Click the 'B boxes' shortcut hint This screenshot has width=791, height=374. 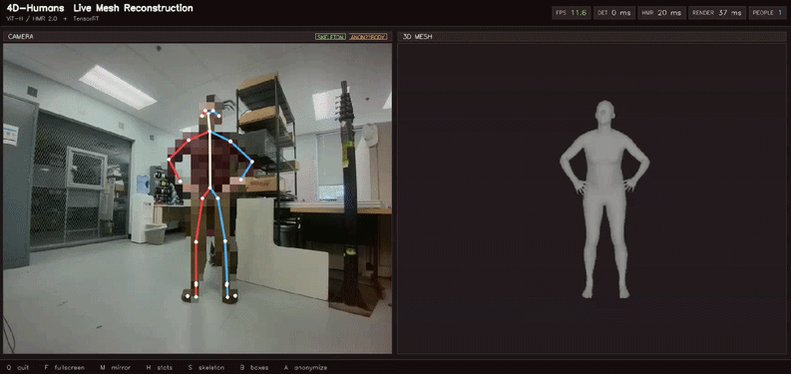(x=254, y=368)
